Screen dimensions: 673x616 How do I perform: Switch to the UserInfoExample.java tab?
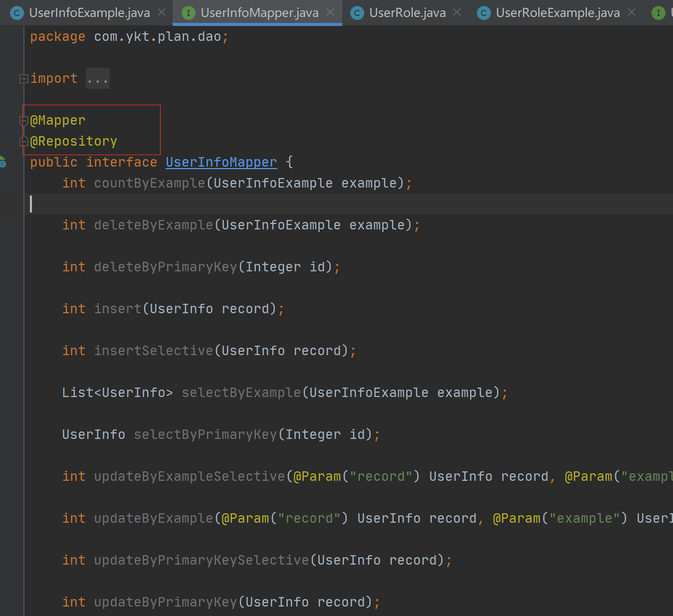point(90,13)
